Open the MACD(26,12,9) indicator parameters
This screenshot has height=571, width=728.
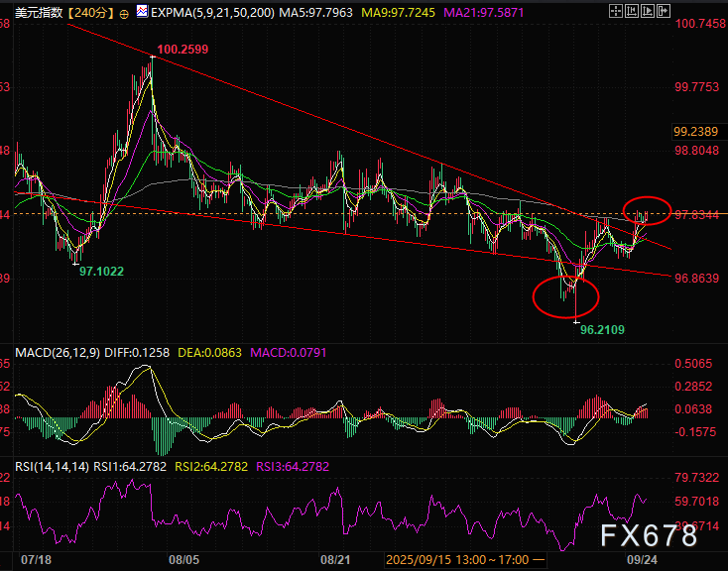(52, 352)
